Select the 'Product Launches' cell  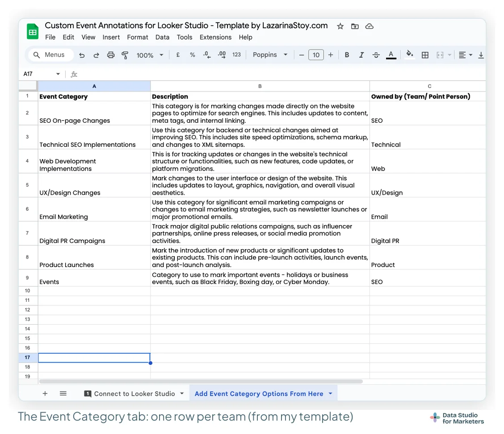[94, 258]
